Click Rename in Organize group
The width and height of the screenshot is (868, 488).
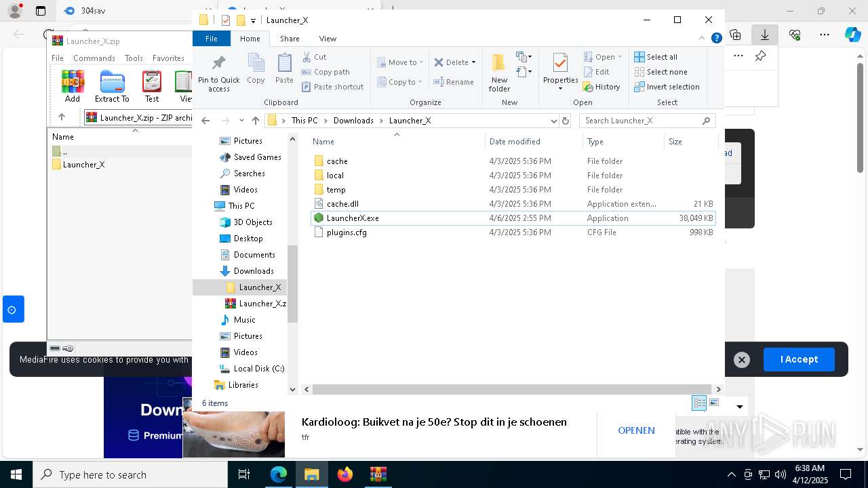(454, 82)
